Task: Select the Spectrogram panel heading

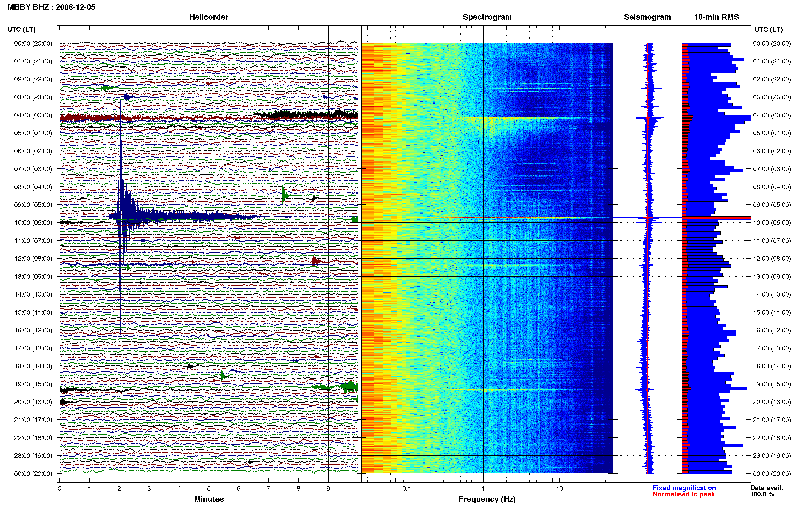Action: tap(487, 17)
